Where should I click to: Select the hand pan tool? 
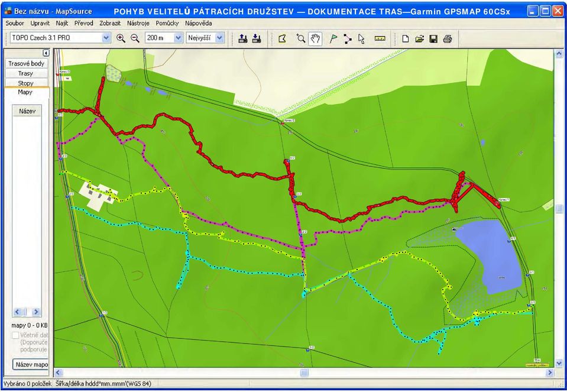(315, 38)
